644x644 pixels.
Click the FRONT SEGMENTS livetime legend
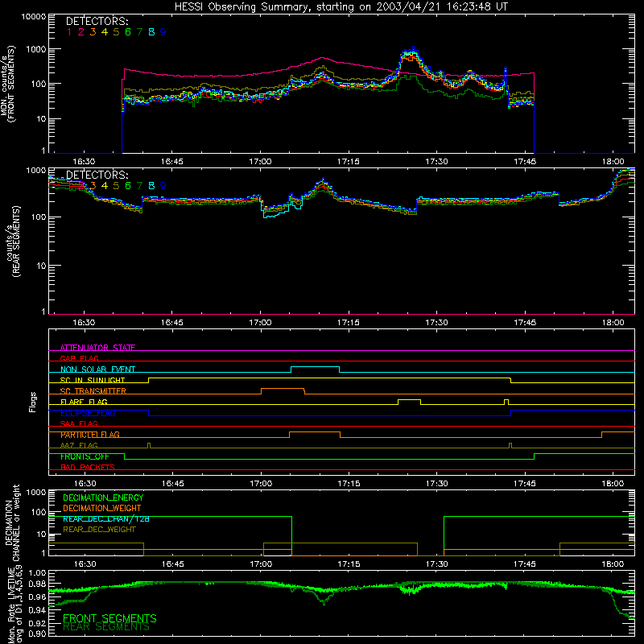point(109,618)
